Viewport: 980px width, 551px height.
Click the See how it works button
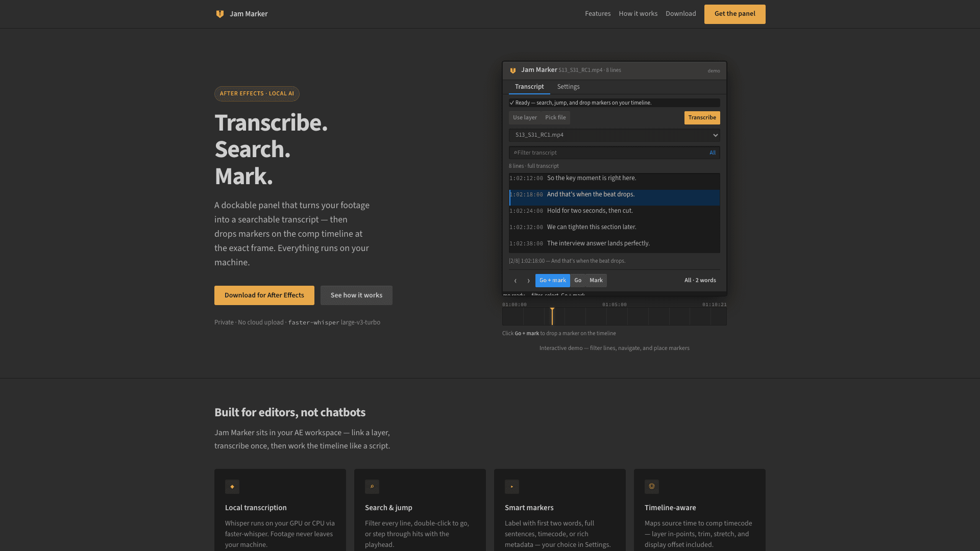pos(356,295)
